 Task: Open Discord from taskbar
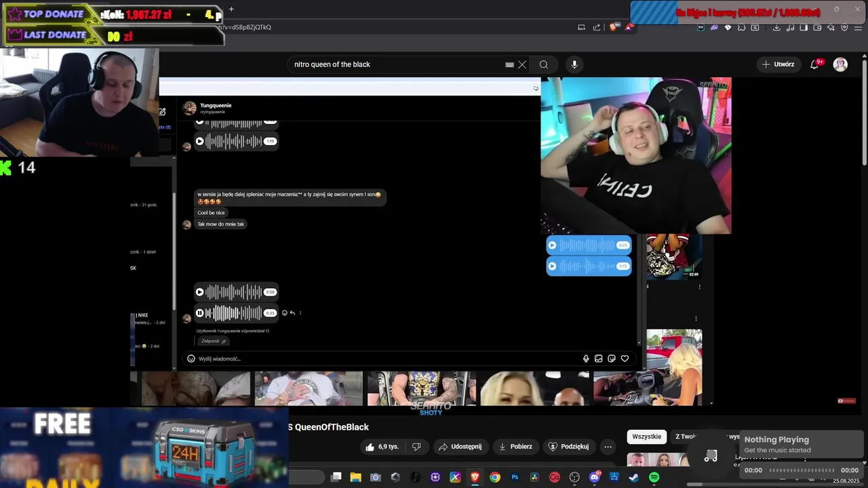[x=595, y=477]
